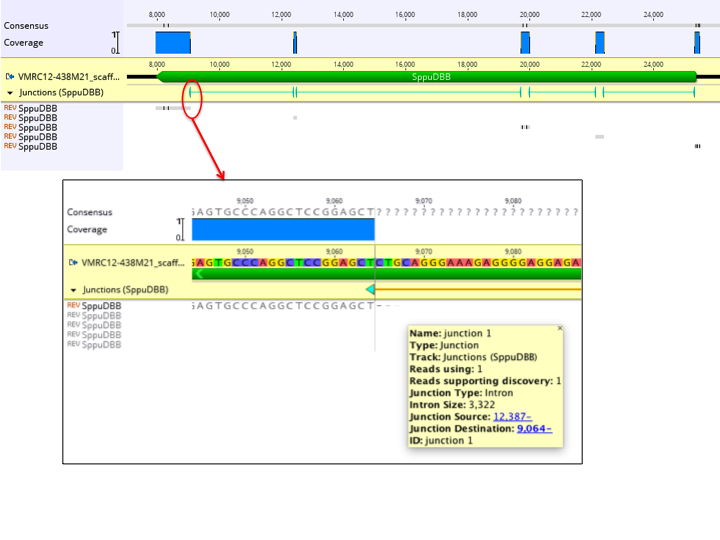The height and width of the screenshot is (540, 720).
Task: Open Junction Source link 12,387
Action: [512, 416]
